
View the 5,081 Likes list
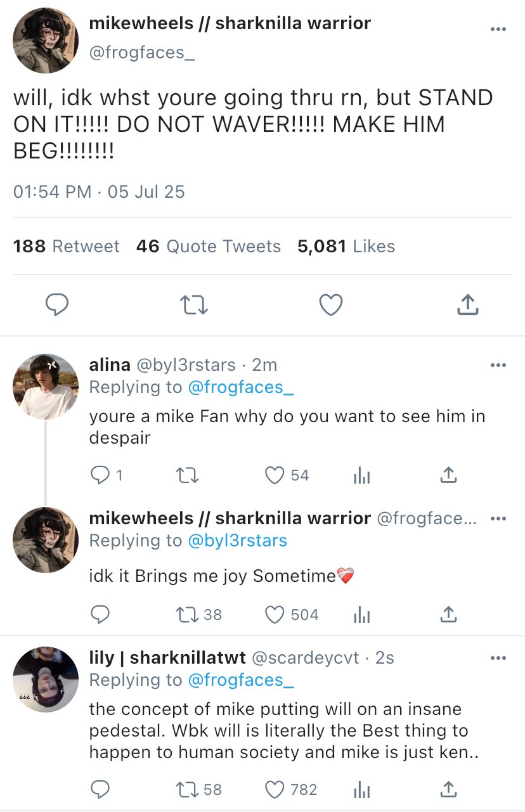point(346,246)
